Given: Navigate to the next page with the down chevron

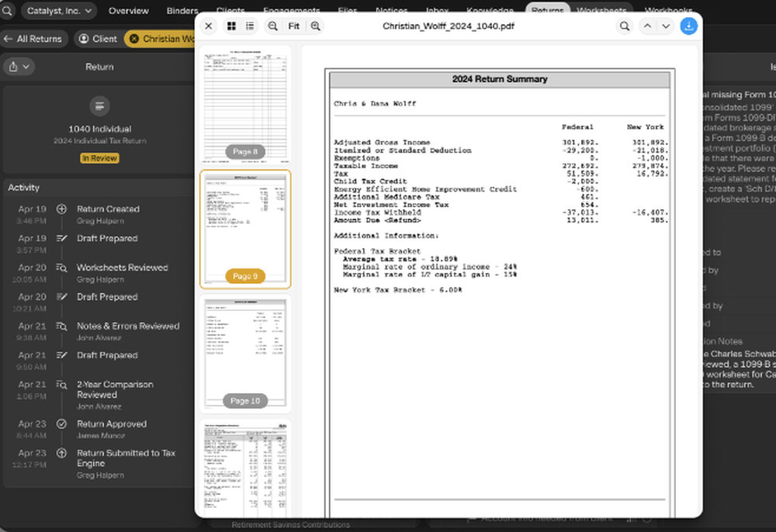Looking at the screenshot, I should point(665,26).
